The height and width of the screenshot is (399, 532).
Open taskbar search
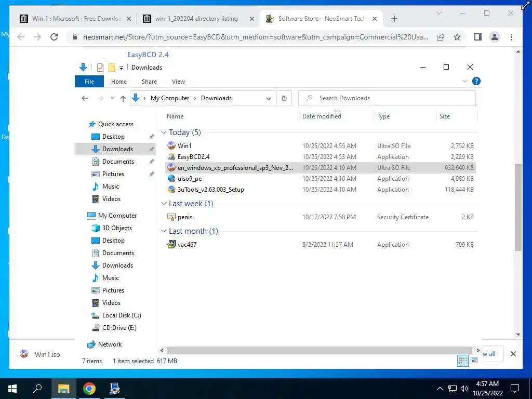point(37,388)
